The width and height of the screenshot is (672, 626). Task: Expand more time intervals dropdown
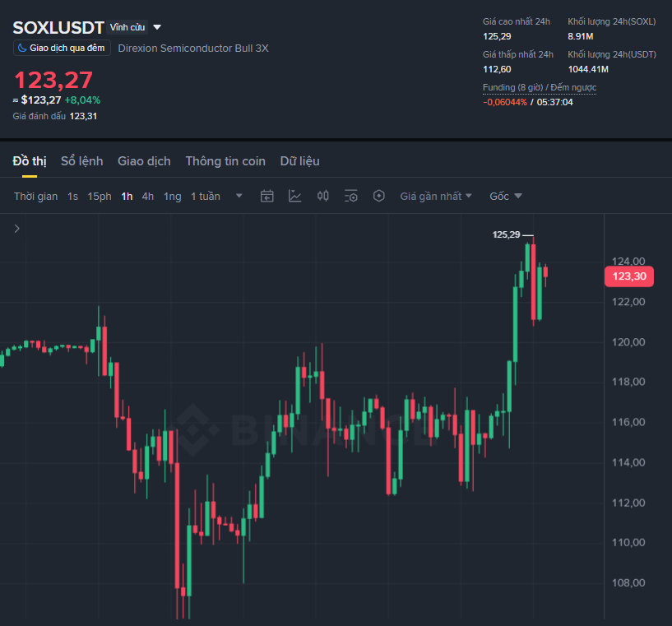tap(239, 196)
